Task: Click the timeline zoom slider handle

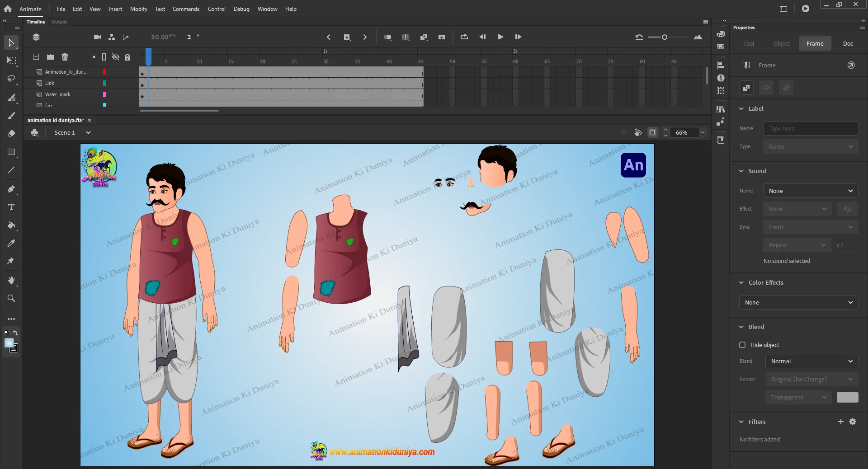Action: [665, 37]
